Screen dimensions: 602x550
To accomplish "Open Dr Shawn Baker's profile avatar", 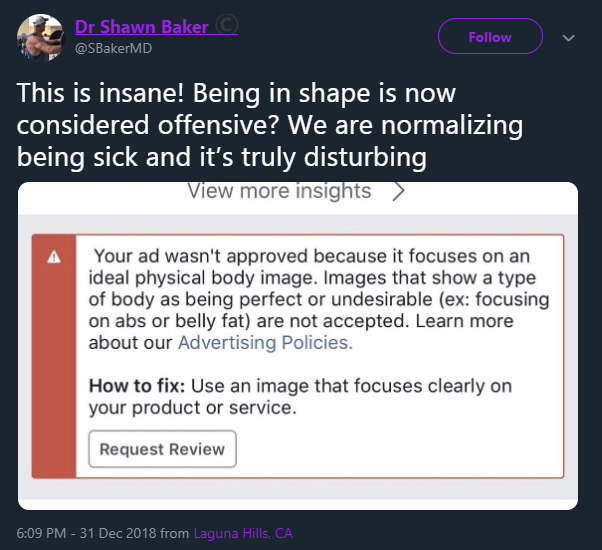I will (40, 38).
